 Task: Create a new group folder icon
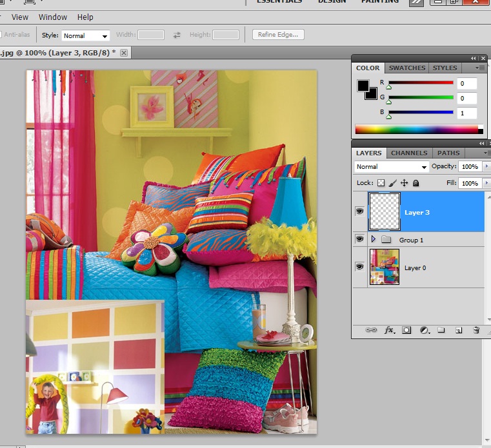[441, 330]
